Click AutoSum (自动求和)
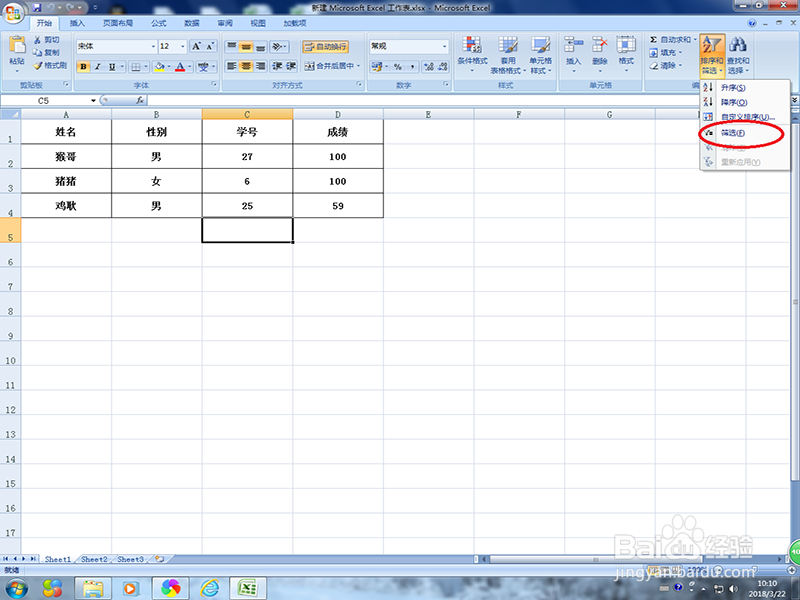800x600 pixels. click(672, 39)
